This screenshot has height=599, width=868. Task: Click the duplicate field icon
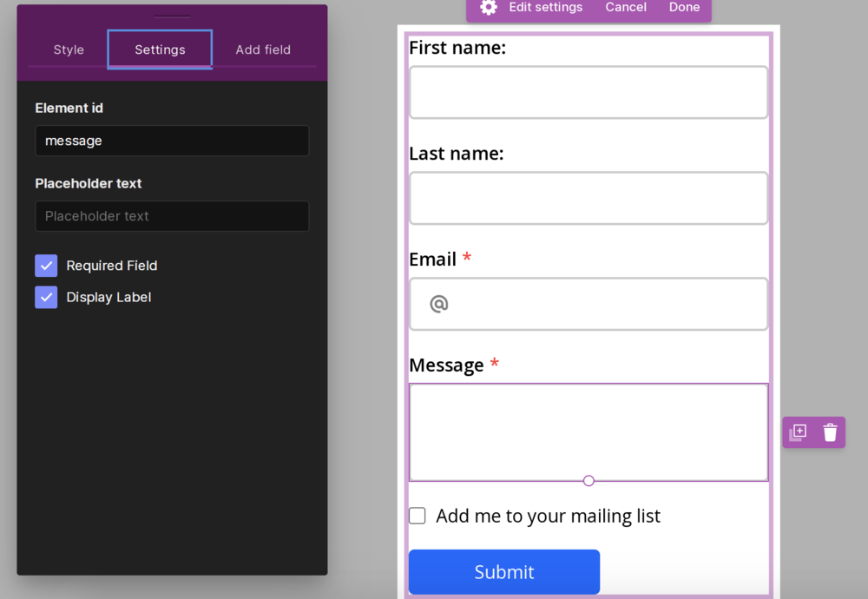(x=798, y=432)
